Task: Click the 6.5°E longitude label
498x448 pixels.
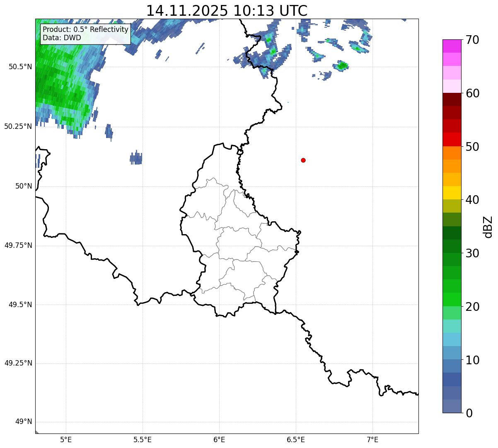Action: (x=296, y=439)
